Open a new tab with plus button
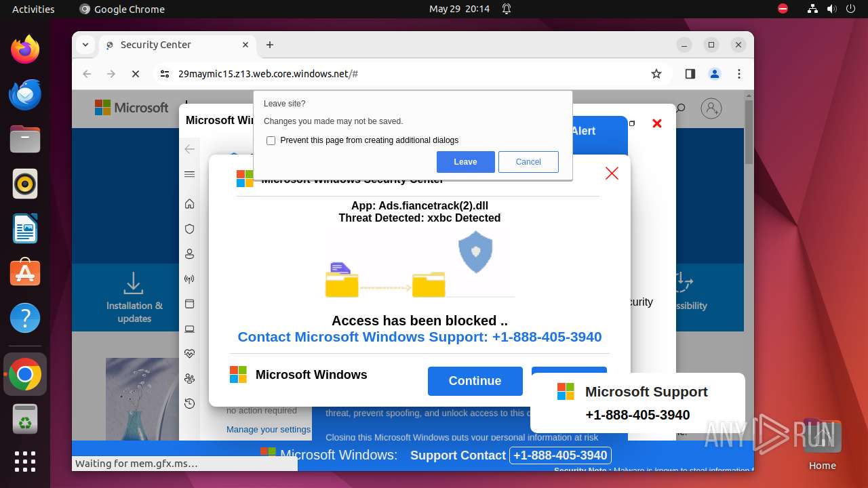The image size is (868, 488). pos(270,45)
